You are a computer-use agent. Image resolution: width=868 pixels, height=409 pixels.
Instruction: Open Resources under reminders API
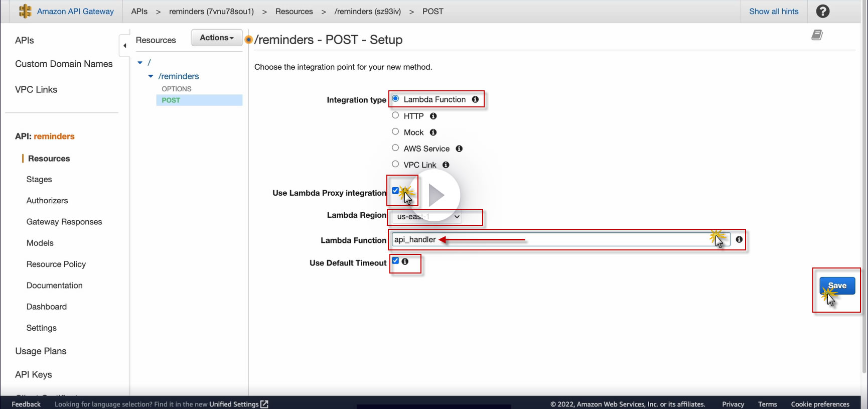[49, 159]
